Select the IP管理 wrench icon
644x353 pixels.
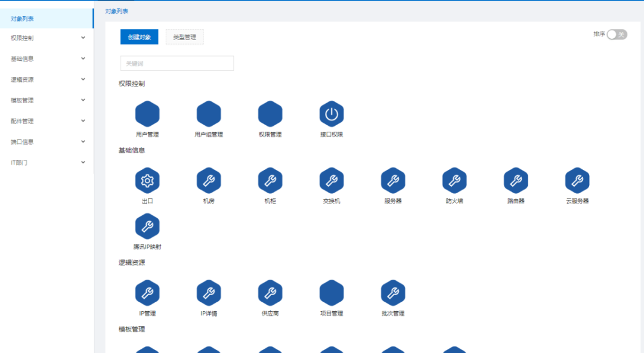[x=147, y=293]
